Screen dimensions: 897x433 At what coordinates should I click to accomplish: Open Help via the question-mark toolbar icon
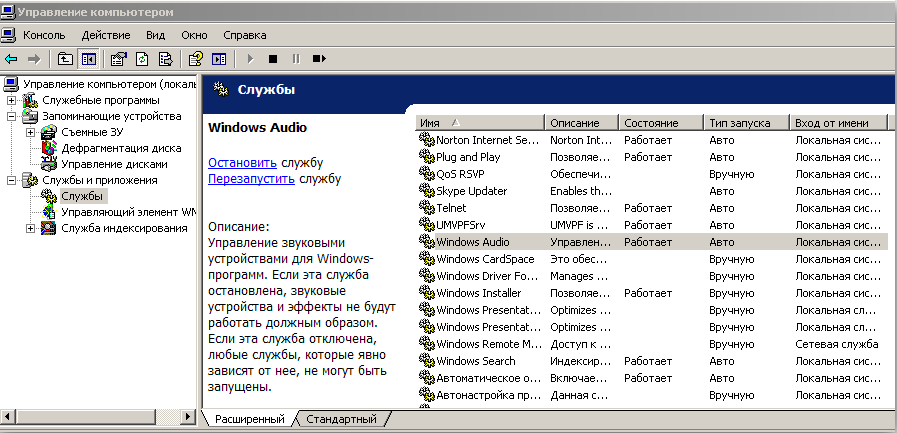tap(196, 58)
